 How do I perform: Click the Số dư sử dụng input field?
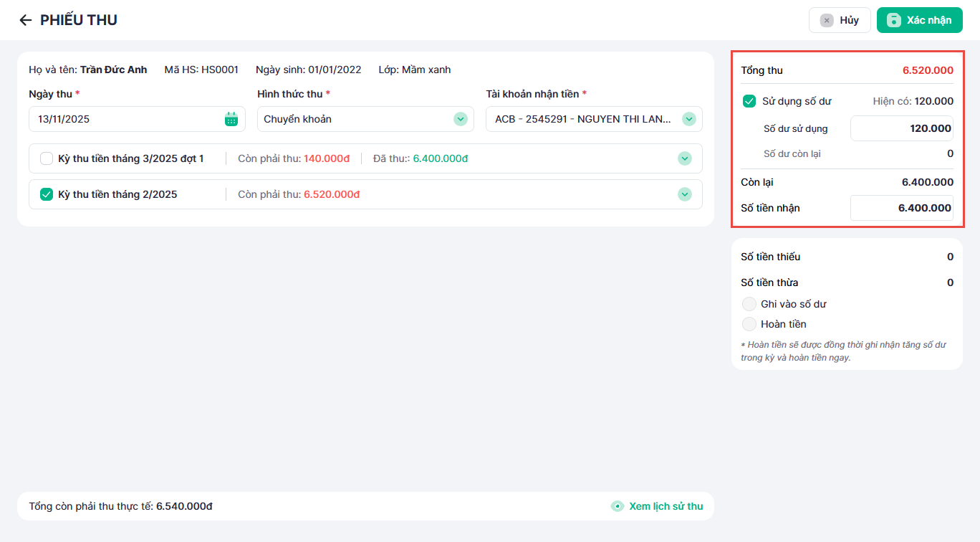point(901,128)
